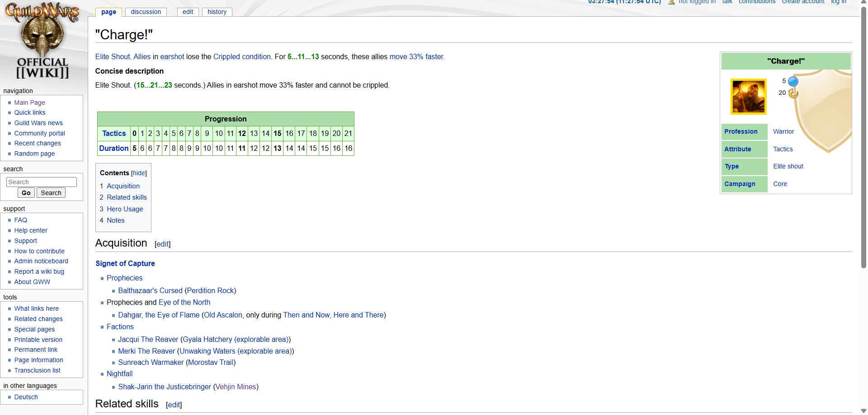This screenshot has height=415, width=868.
Task: Click the scrollbar down arrow
Action: pos(864,411)
